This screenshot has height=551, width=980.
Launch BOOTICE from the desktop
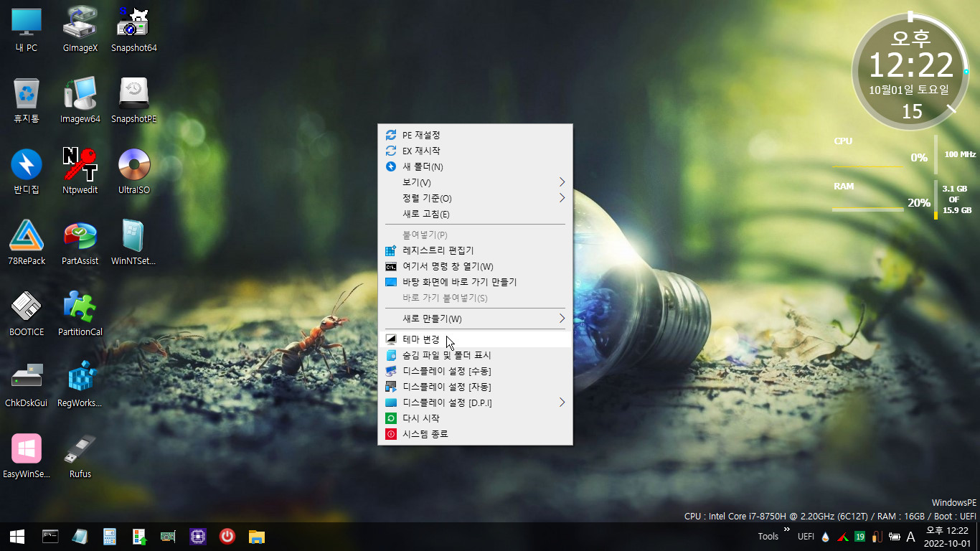27,314
